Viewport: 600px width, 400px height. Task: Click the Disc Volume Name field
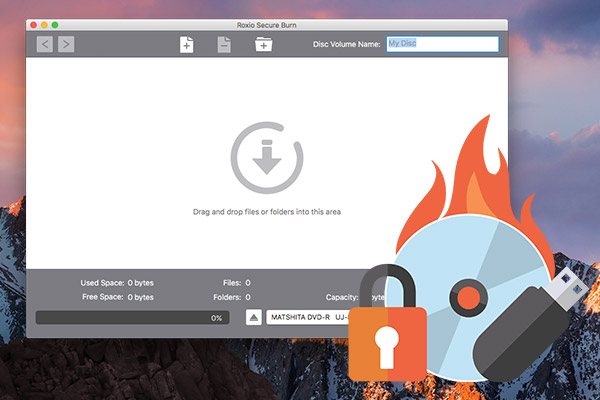[x=443, y=44]
